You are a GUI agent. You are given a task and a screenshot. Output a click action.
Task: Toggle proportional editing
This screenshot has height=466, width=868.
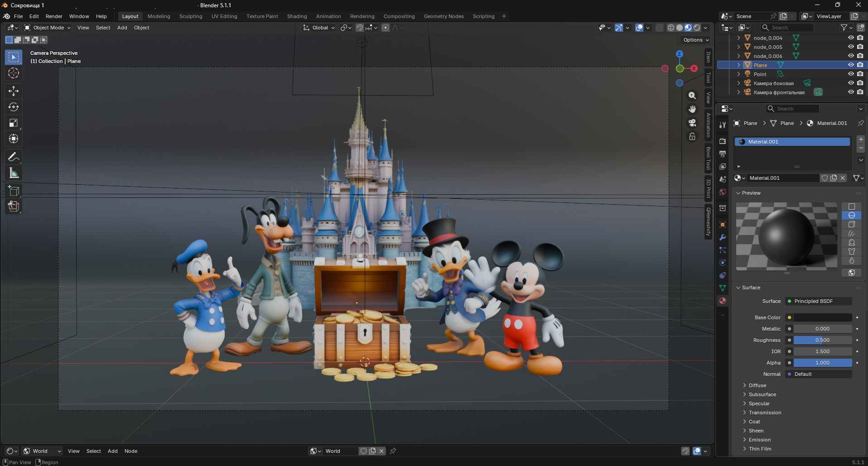(x=386, y=28)
